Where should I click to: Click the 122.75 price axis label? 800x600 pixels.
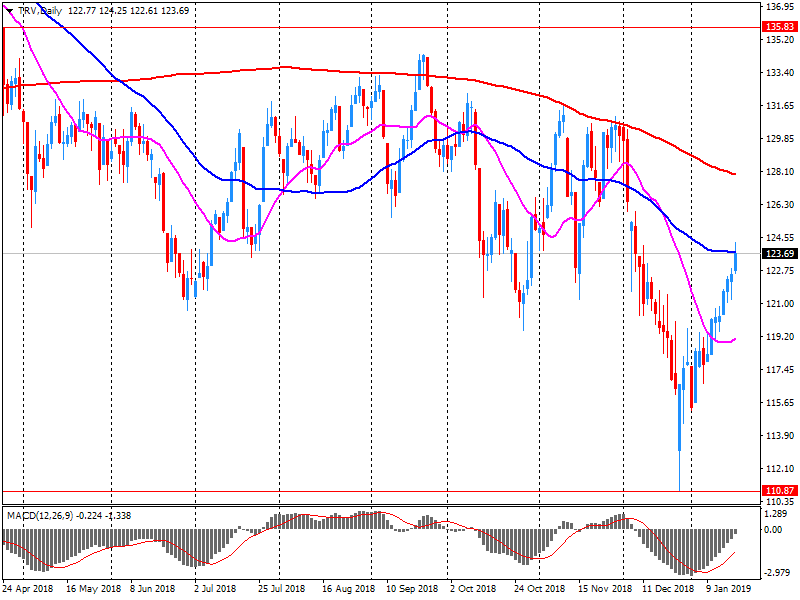(780, 270)
